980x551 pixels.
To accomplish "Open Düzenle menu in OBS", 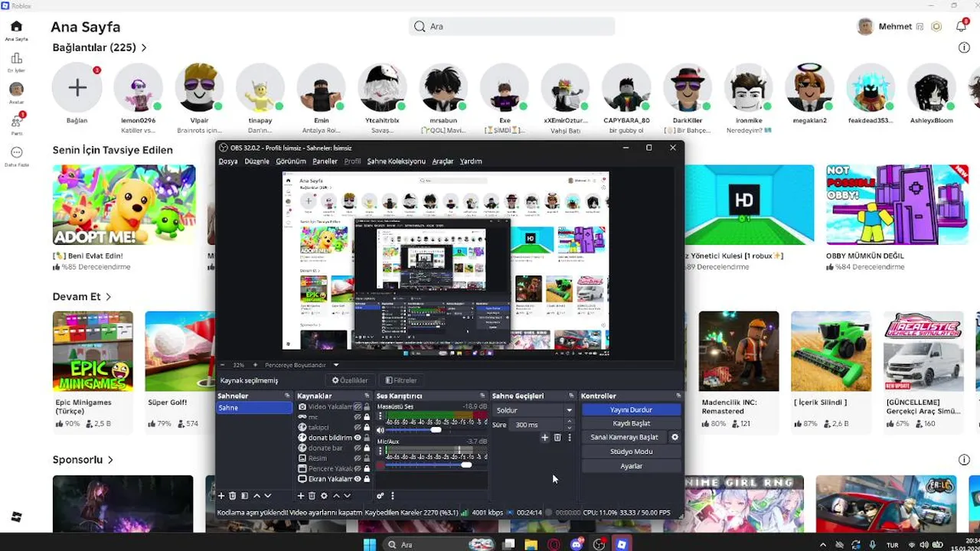I will point(256,161).
